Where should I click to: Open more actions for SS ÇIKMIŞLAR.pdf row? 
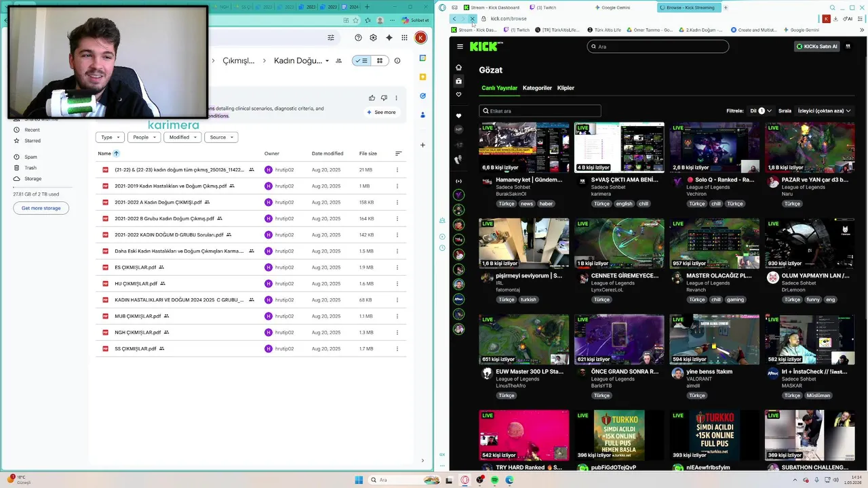coord(397,348)
